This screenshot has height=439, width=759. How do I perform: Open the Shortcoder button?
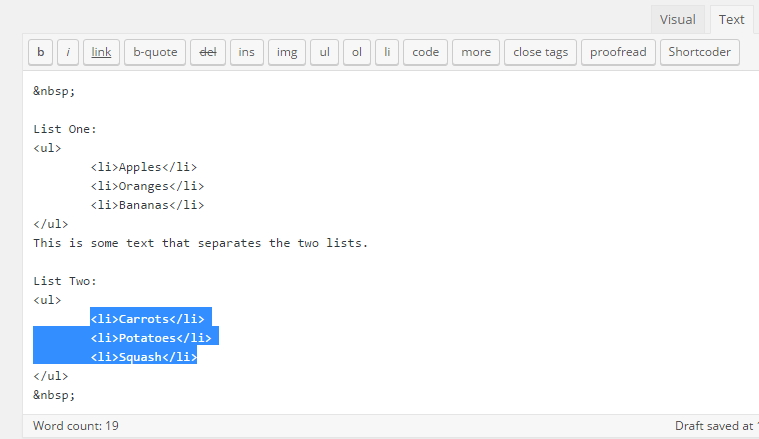pyautogui.click(x=699, y=52)
